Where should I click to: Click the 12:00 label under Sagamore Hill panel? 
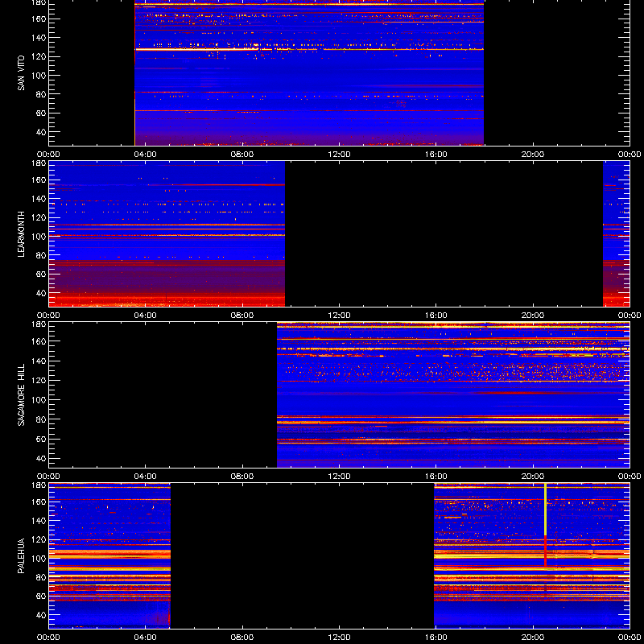(x=339, y=477)
